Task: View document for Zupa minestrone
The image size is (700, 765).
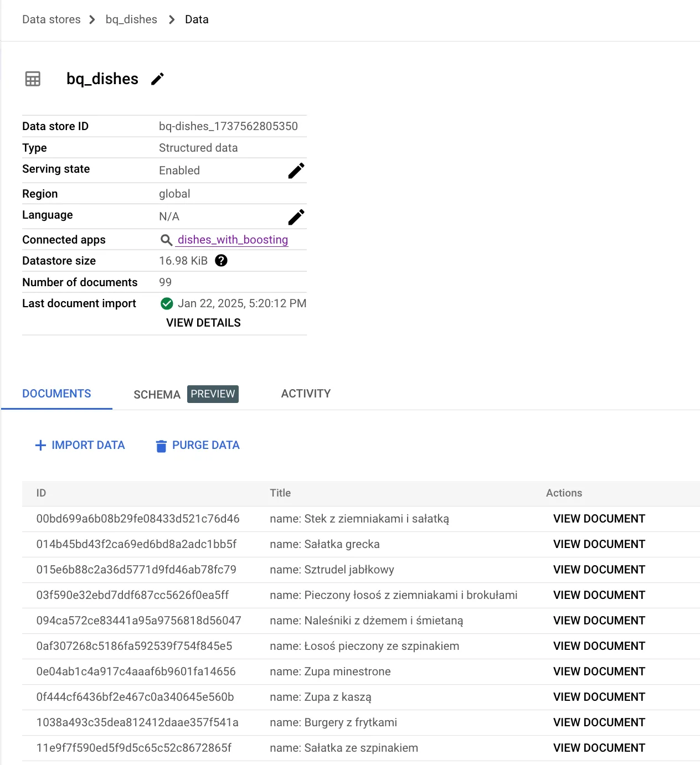Action: pos(599,671)
